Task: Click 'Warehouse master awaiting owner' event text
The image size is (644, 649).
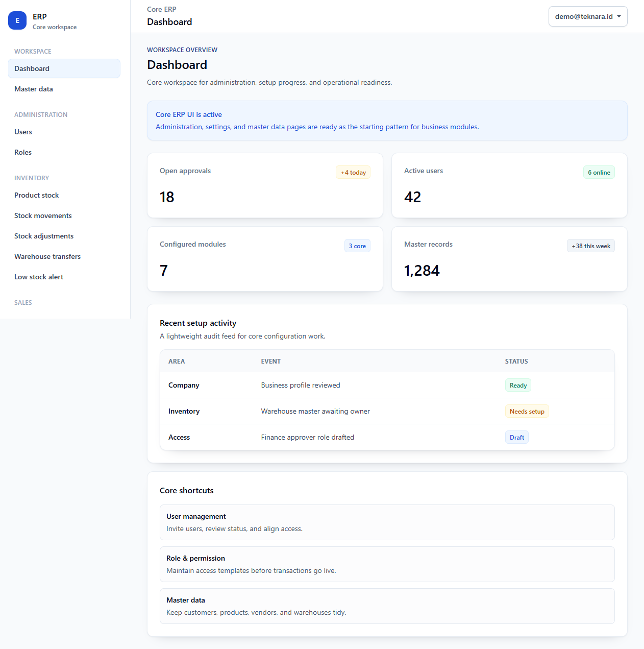Action: (315, 412)
